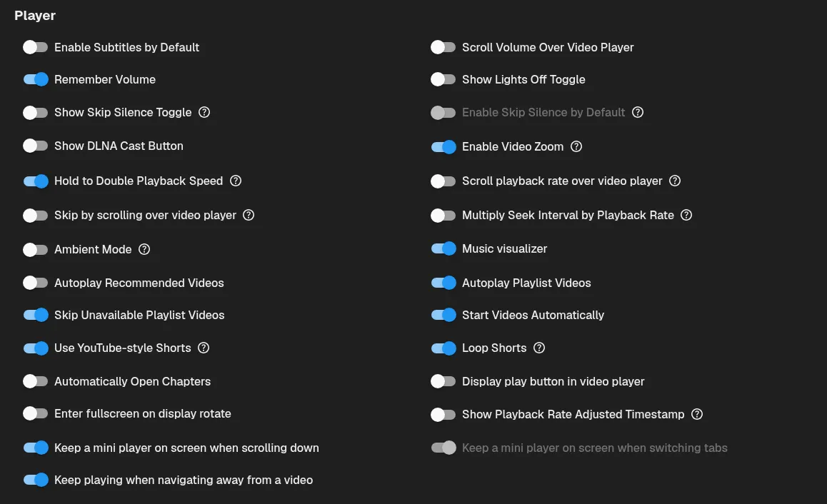827x504 pixels.
Task: Click help icon next to Enable Skip Silence by Default
Action: (638, 112)
